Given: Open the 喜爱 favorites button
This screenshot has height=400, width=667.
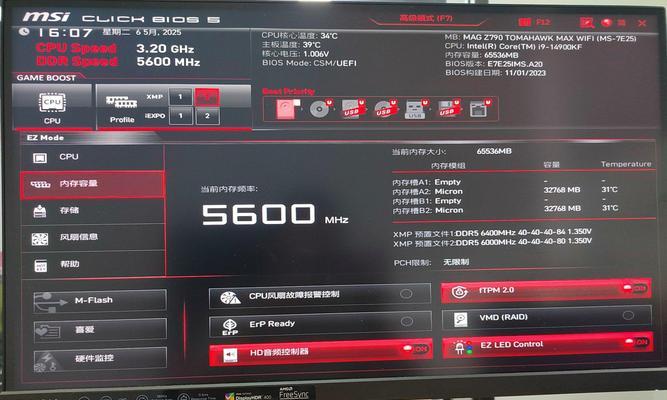Looking at the screenshot, I should (x=100, y=330).
